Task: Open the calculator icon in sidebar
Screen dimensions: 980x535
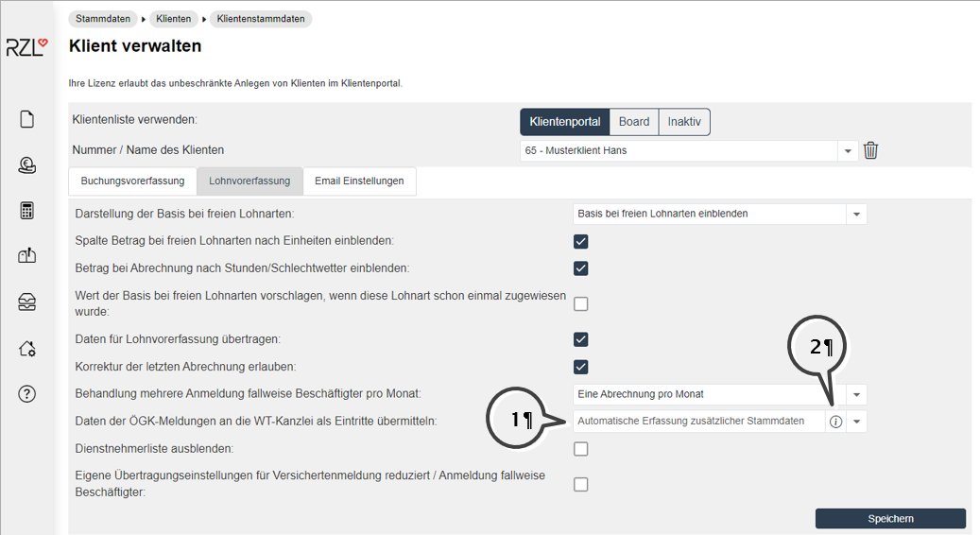Action: (x=27, y=210)
